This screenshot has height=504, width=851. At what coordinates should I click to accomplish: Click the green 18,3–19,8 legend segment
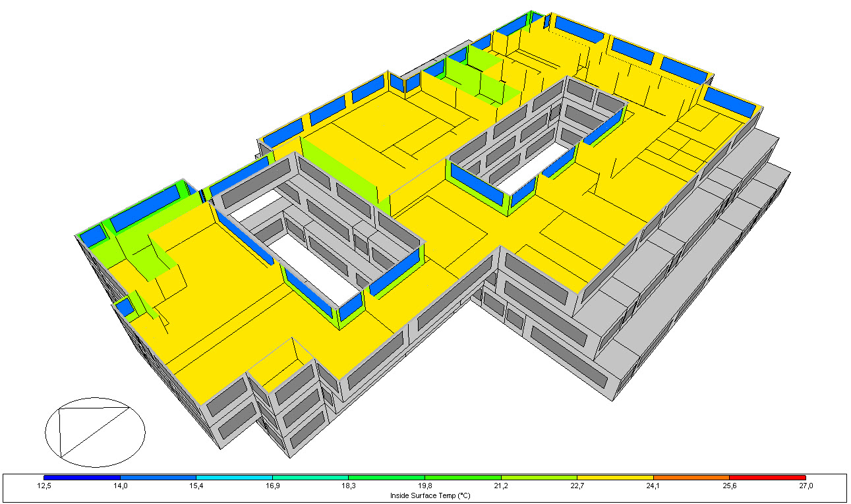[386, 477]
